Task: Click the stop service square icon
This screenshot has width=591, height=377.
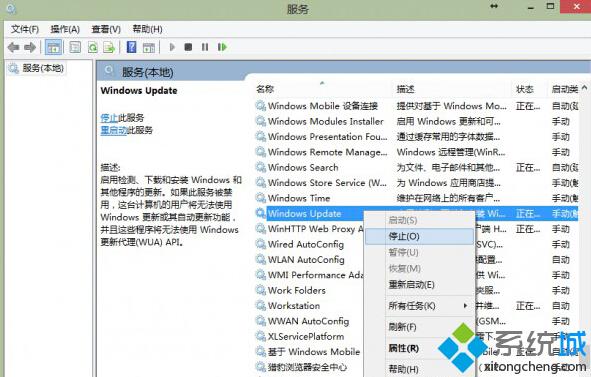Action: click(x=188, y=47)
